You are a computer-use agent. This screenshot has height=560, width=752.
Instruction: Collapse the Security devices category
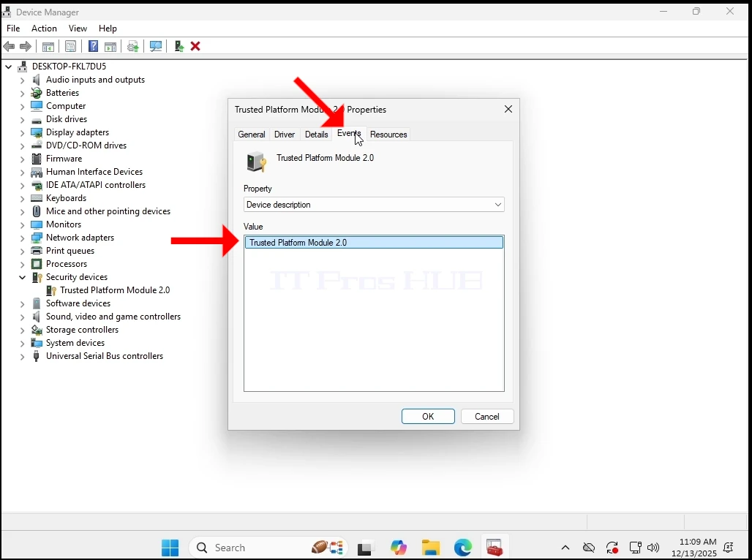22,277
